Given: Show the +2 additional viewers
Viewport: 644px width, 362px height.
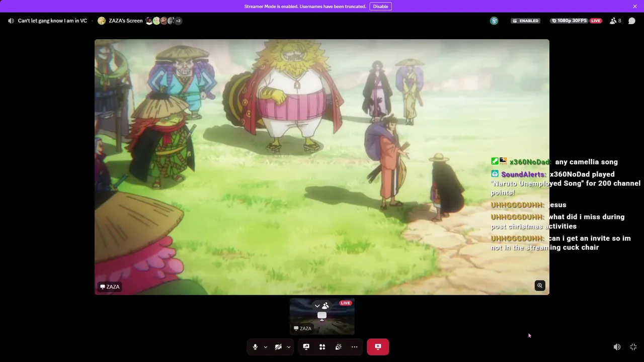Looking at the screenshot, I should 178,21.
